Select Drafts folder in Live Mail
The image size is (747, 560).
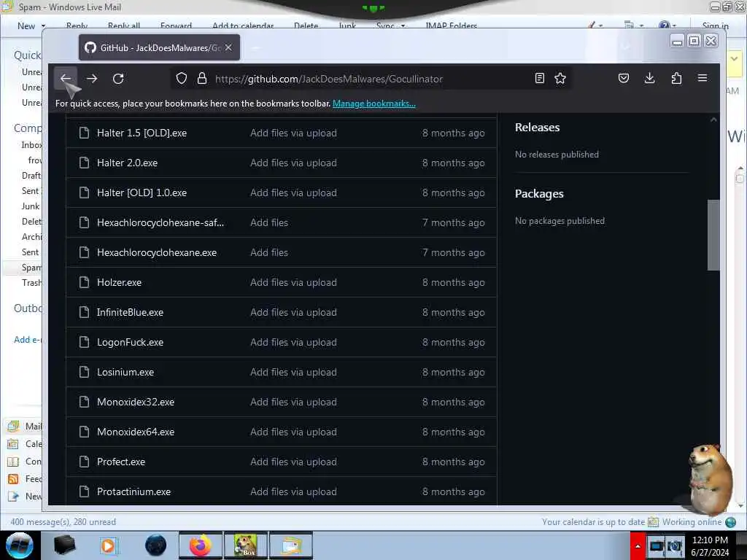31,176
